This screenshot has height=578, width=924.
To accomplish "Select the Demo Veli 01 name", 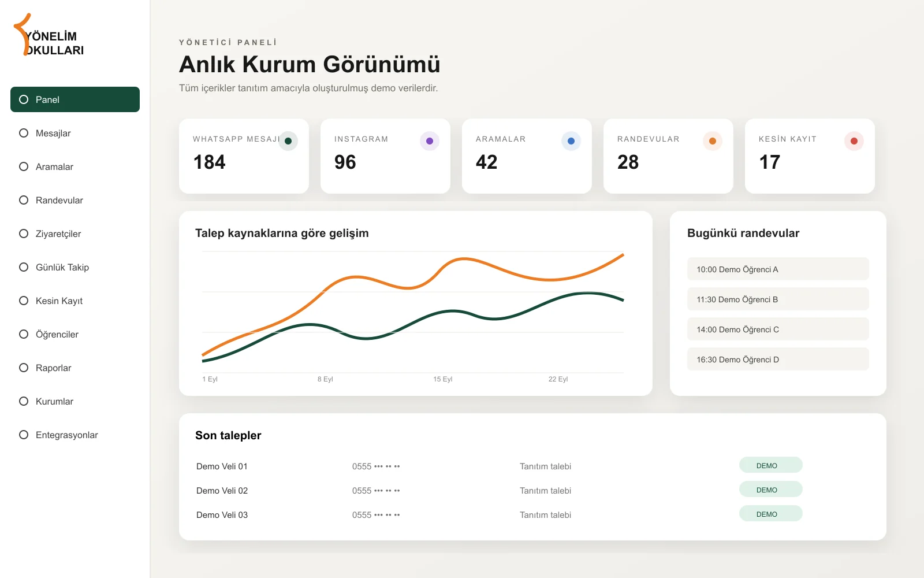I will coord(222,466).
